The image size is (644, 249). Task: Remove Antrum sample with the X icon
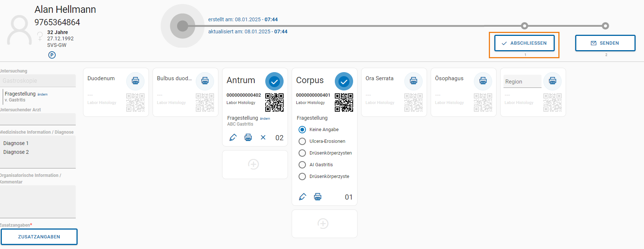click(263, 137)
